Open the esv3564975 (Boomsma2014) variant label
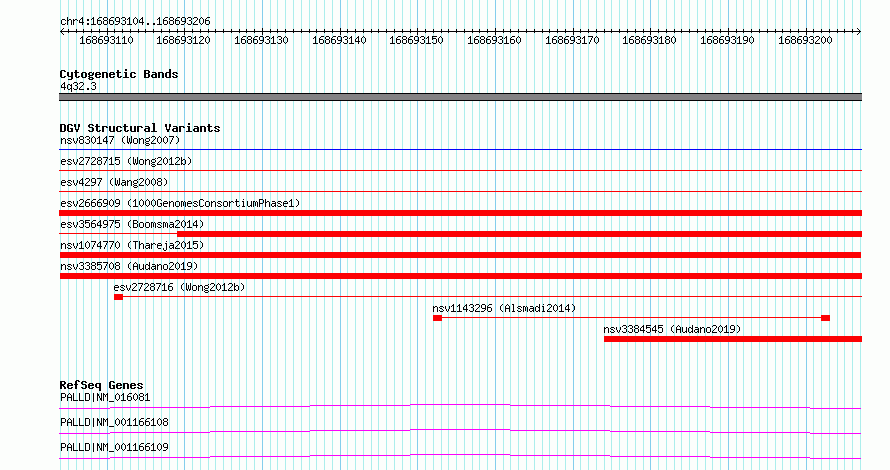The height and width of the screenshot is (470, 890). click(132, 224)
